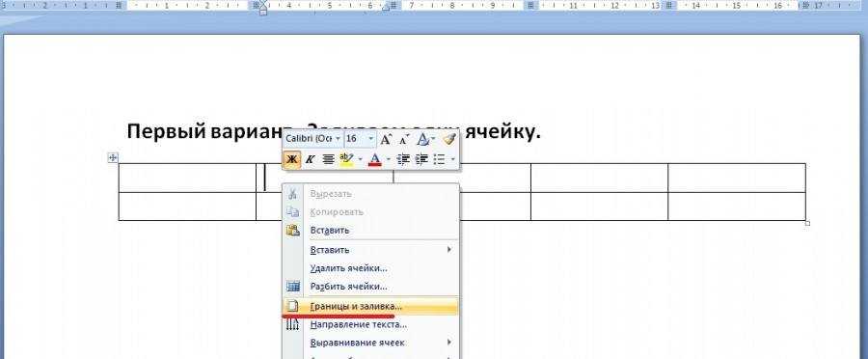Open text styles icon in mini toolbar
This screenshot has height=359, width=868.
pos(423,139)
